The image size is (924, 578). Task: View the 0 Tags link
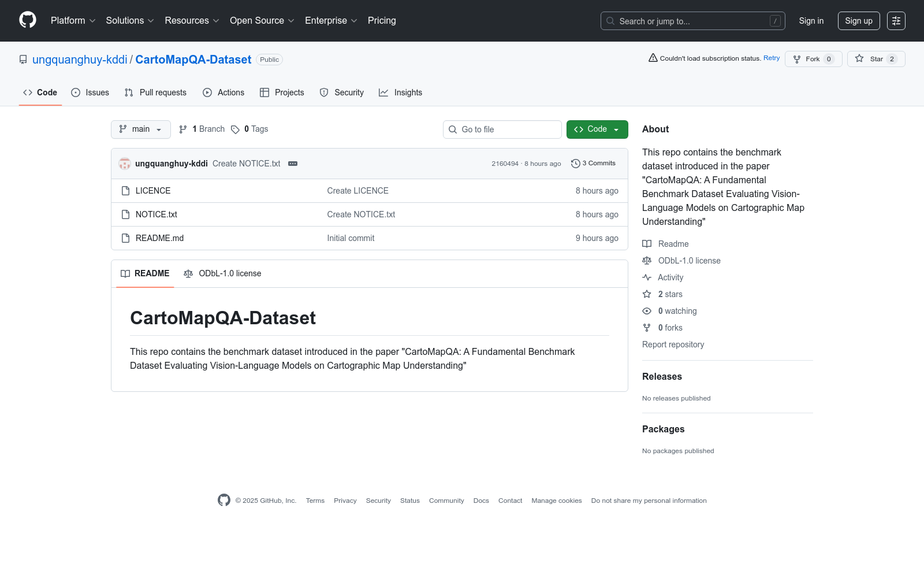(x=249, y=129)
